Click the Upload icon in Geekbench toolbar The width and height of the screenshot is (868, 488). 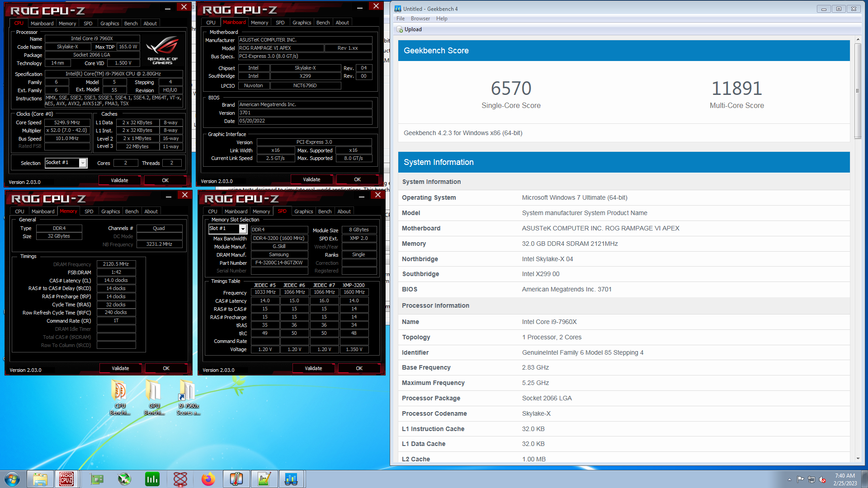pyautogui.click(x=400, y=29)
